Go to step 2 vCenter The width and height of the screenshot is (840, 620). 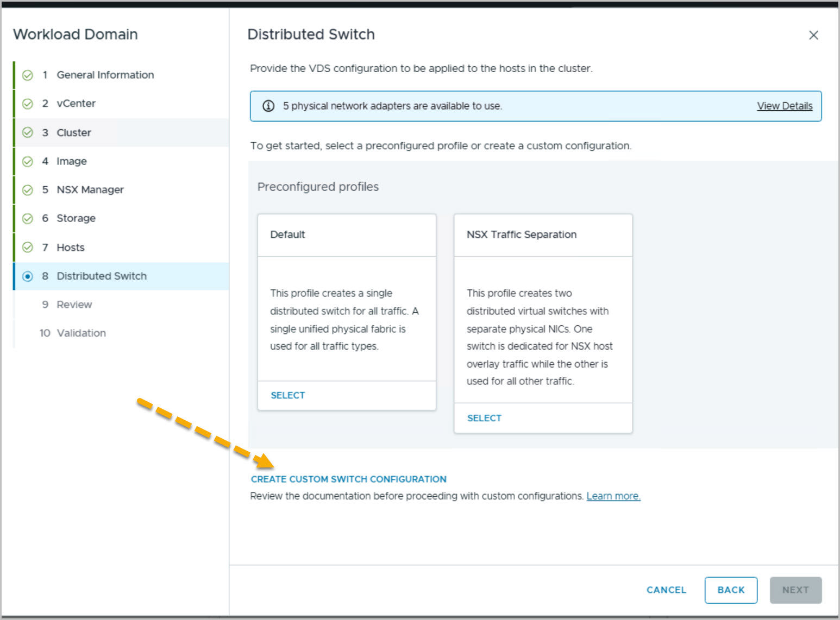[122, 104]
